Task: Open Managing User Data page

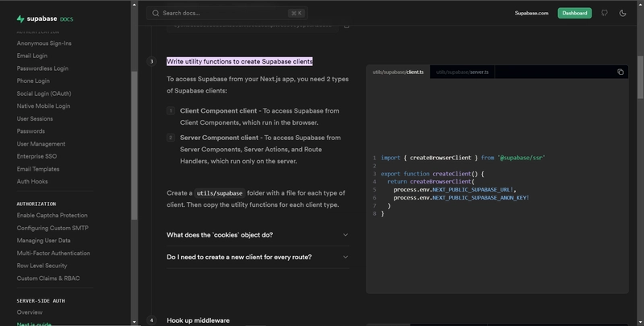Action: click(43, 240)
